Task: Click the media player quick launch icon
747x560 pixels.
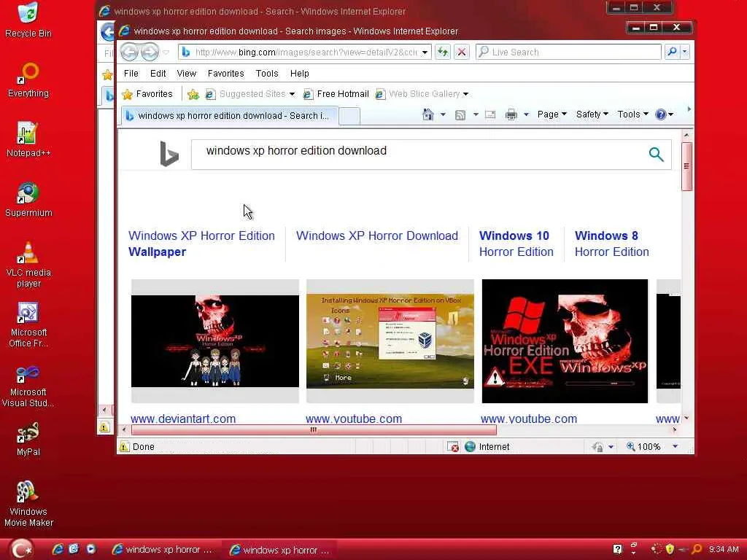Action: tap(91, 549)
